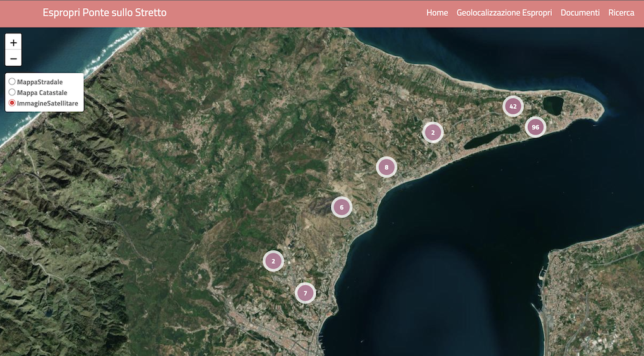This screenshot has height=356, width=644.
Task: Zoom out the map with minus button
Action: pyautogui.click(x=13, y=58)
